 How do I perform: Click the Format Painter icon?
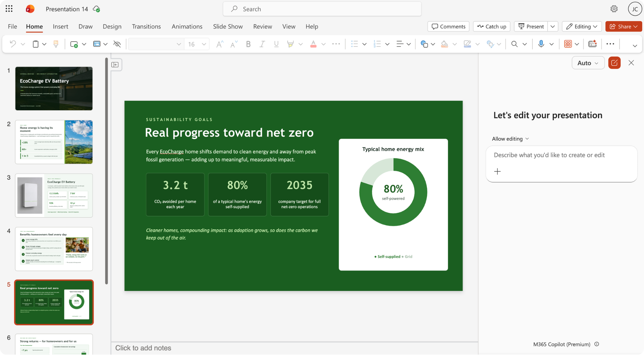[x=56, y=44]
